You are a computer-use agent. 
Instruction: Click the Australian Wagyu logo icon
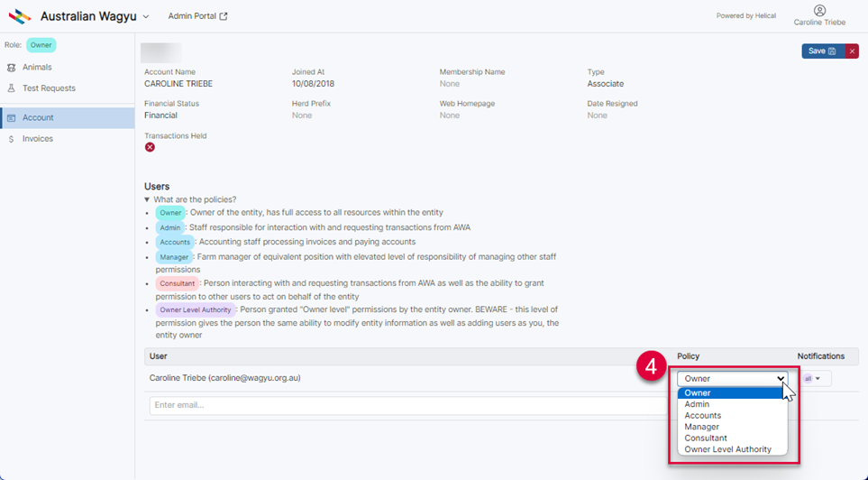[20, 16]
